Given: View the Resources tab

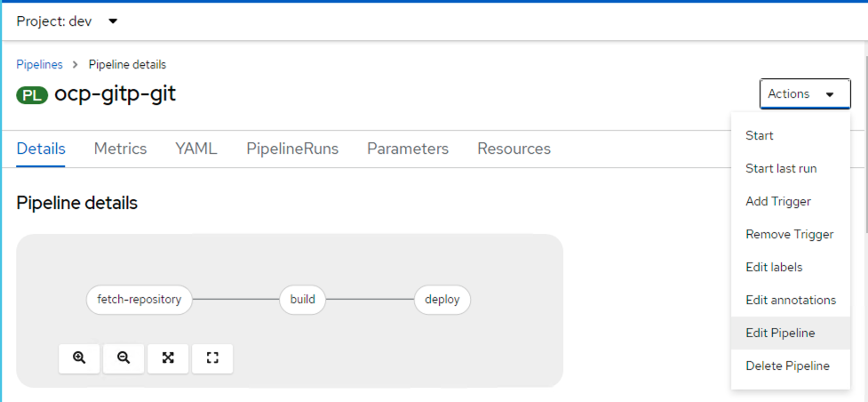Looking at the screenshot, I should point(514,149).
